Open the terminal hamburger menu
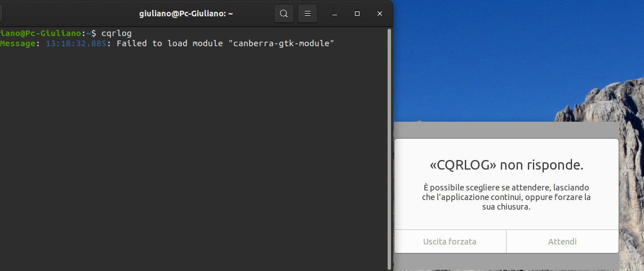This screenshot has height=271, width=644. click(307, 14)
